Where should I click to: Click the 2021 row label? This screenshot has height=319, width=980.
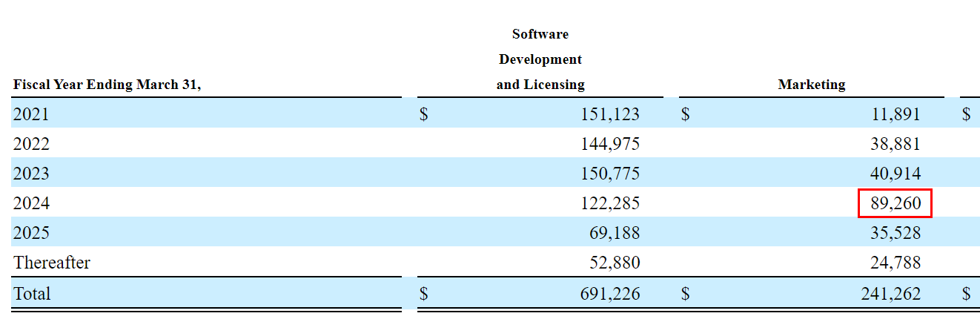[31, 114]
